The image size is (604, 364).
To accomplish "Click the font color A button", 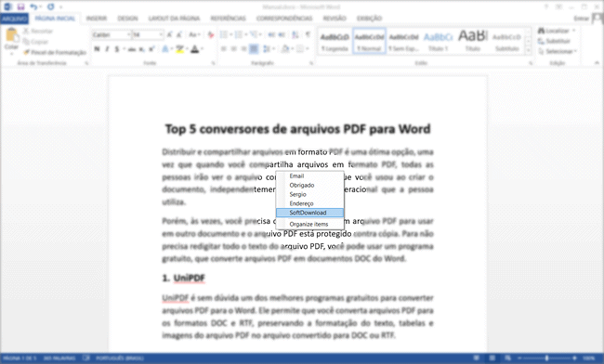I will tap(194, 49).
